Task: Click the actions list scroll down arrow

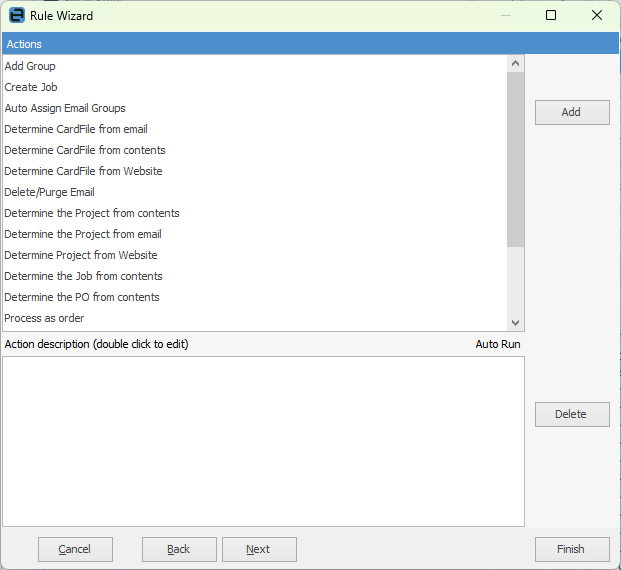Action: [x=515, y=322]
